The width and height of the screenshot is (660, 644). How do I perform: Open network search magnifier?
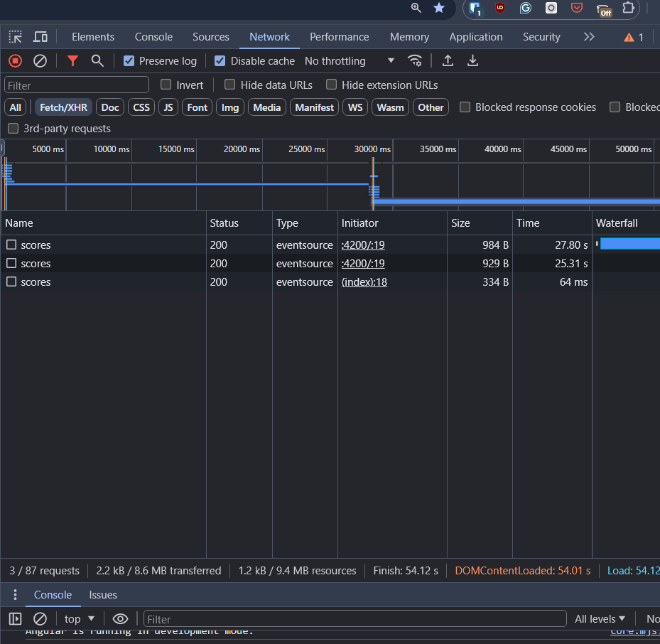pyautogui.click(x=97, y=61)
